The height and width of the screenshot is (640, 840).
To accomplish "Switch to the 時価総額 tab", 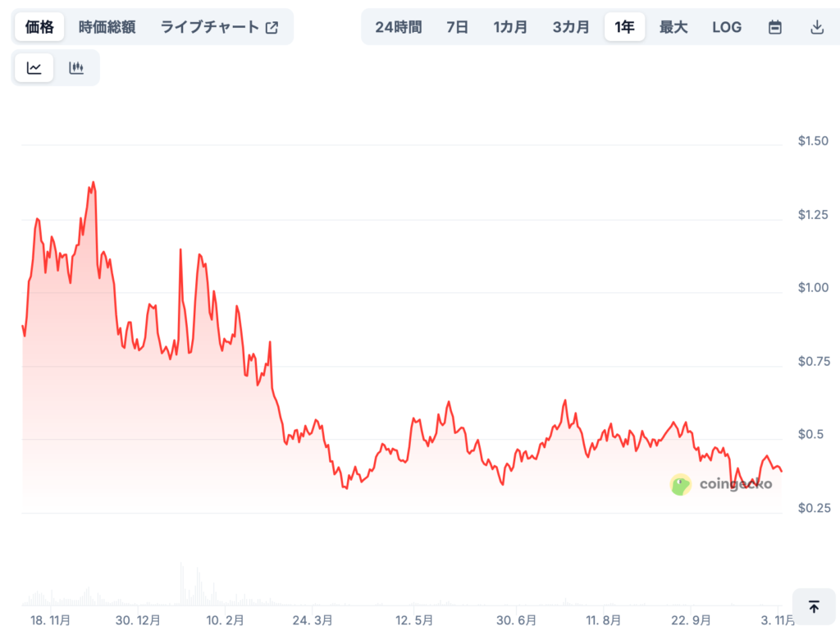I will coord(106,26).
